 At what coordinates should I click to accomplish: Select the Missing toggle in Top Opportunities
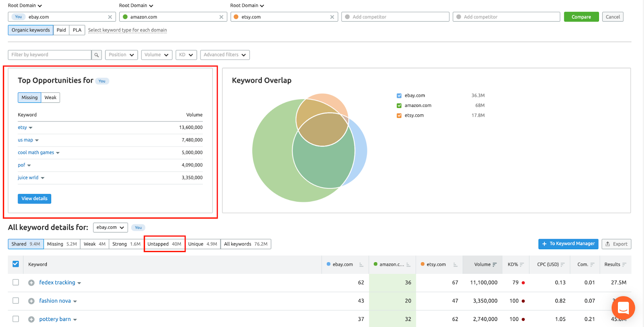[29, 97]
